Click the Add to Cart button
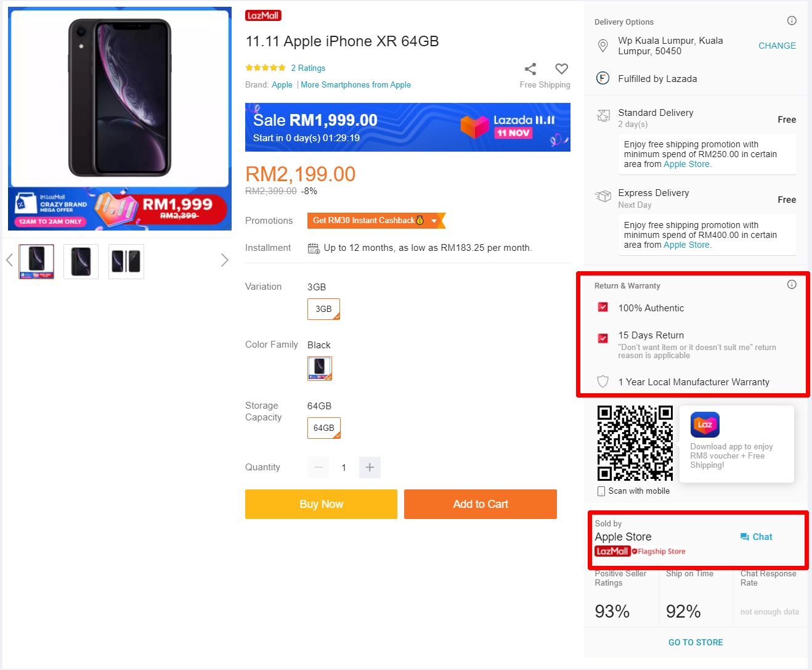The image size is (812, 670). (481, 504)
